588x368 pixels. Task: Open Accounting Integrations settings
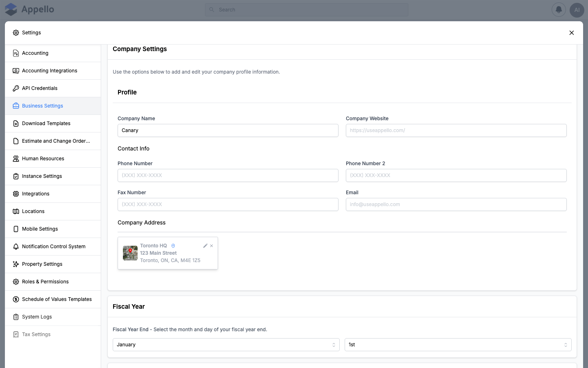(x=53, y=71)
